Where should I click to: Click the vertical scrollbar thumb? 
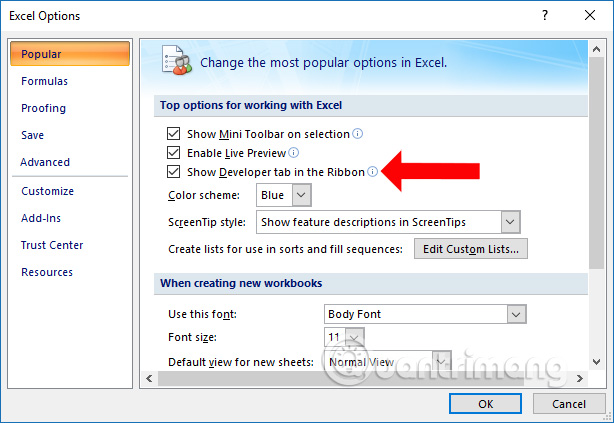(596, 163)
